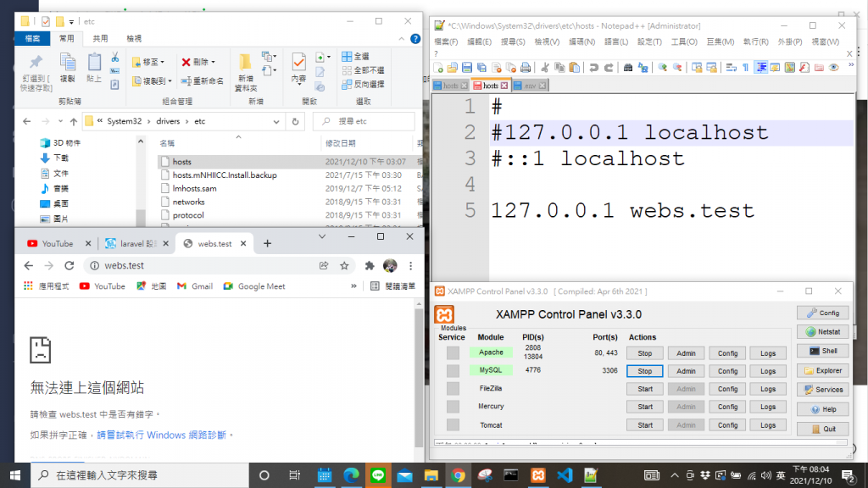Undo the last edit in Notepad++

[x=594, y=68]
